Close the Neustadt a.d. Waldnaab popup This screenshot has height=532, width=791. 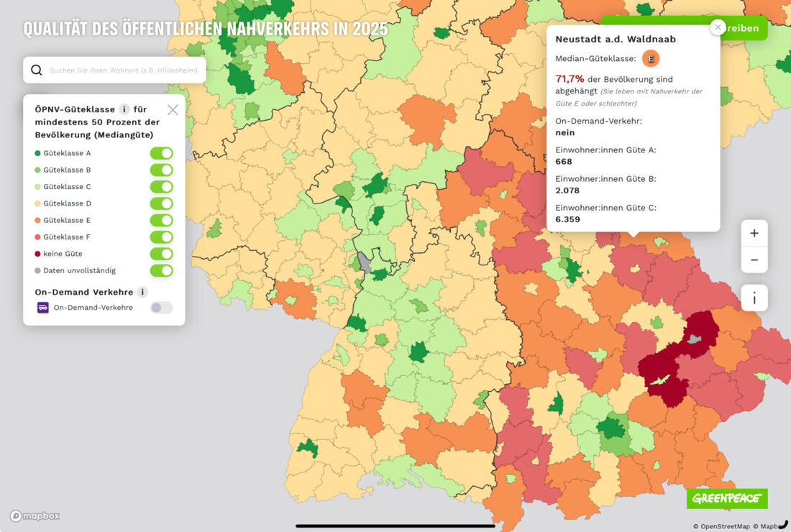717,27
